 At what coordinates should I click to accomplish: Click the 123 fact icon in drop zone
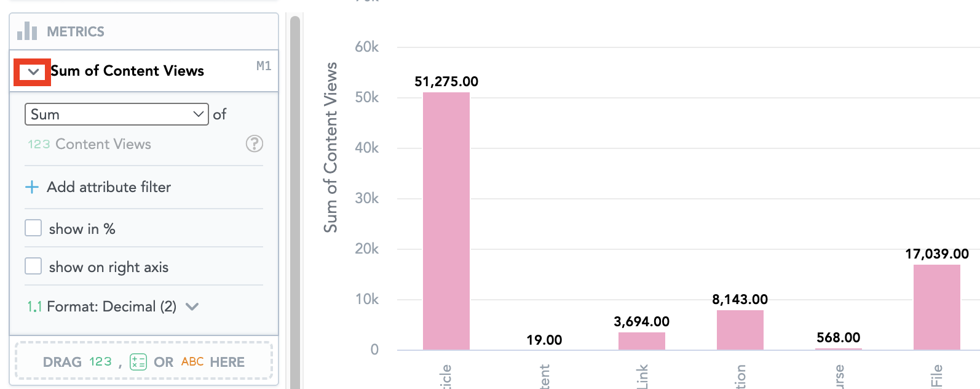(x=100, y=362)
